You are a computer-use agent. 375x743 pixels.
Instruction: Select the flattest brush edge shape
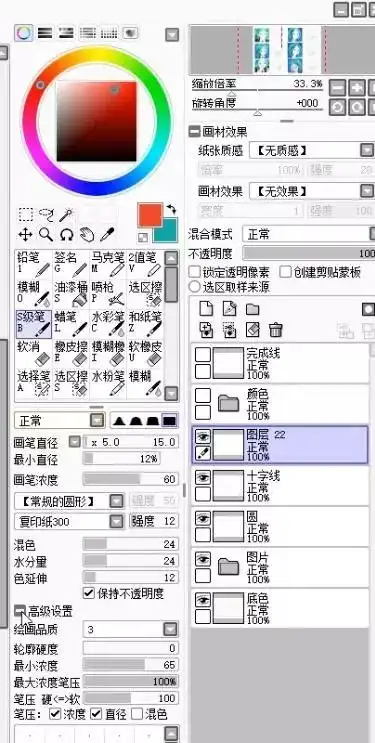[170, 420]
